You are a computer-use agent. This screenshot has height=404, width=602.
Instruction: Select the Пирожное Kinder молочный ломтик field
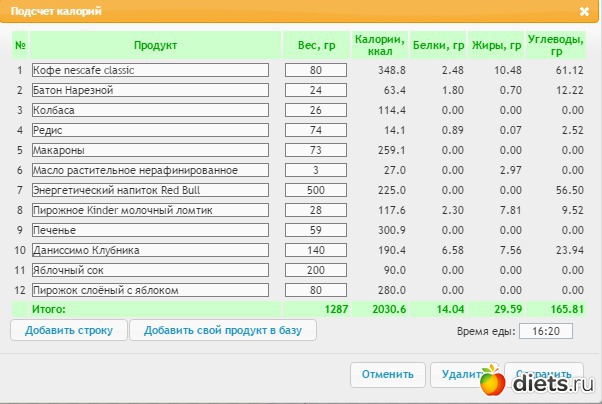150,210
